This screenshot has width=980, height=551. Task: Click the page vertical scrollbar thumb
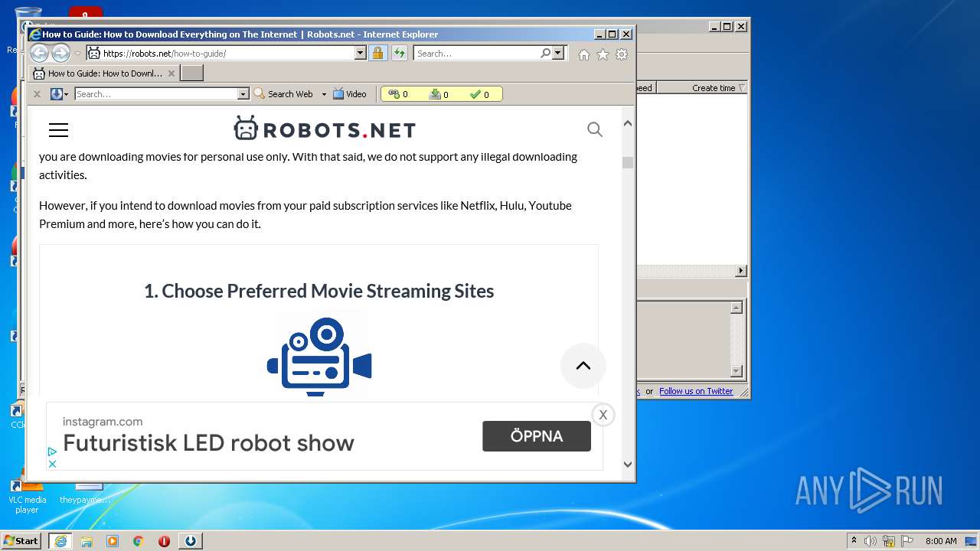click(x=628, y=162)
